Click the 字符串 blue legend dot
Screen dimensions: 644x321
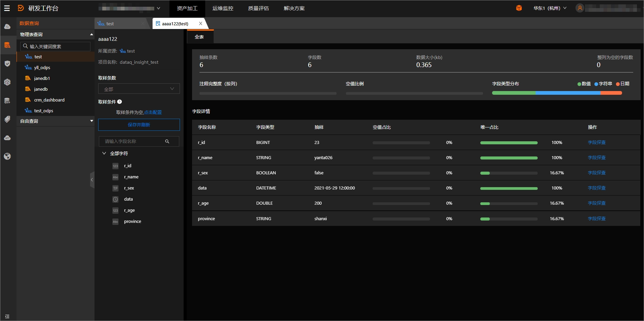coord(596,84)
